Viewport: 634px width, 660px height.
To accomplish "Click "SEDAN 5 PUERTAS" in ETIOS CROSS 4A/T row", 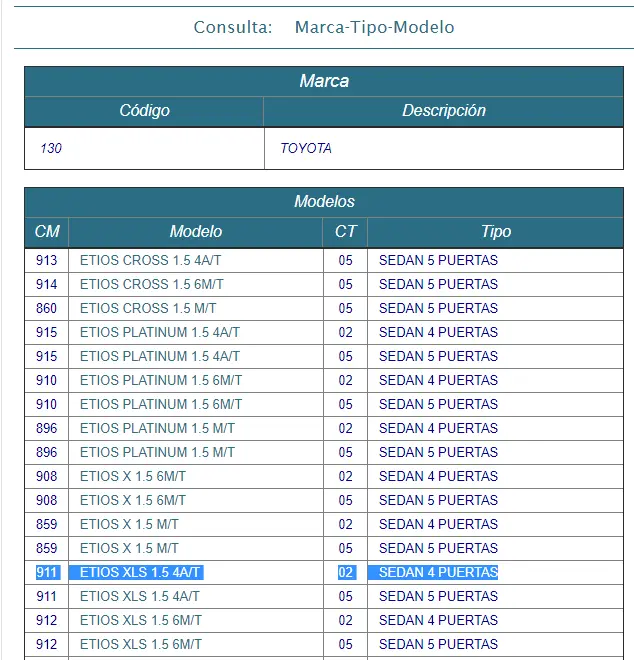I will 438,260.
